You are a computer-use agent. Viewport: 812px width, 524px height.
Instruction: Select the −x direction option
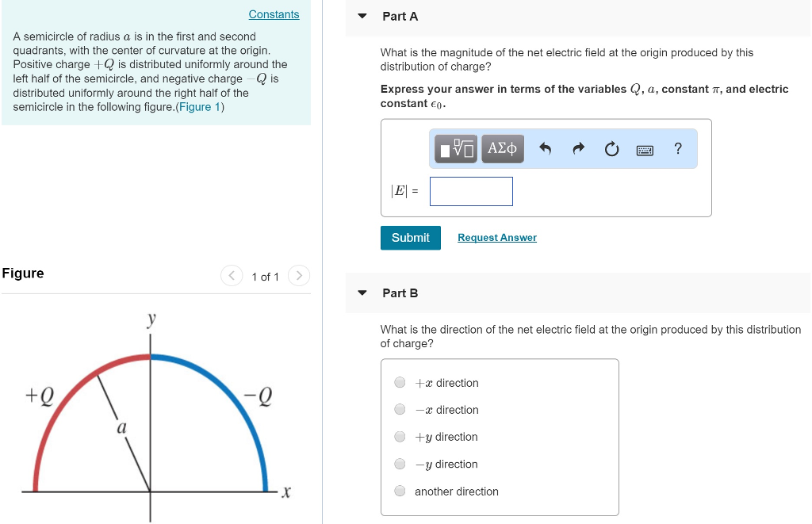coord(400,410)
